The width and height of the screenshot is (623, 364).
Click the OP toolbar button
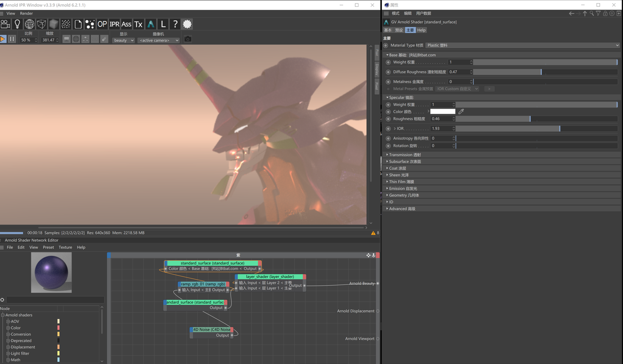click(x=102, y=24)
